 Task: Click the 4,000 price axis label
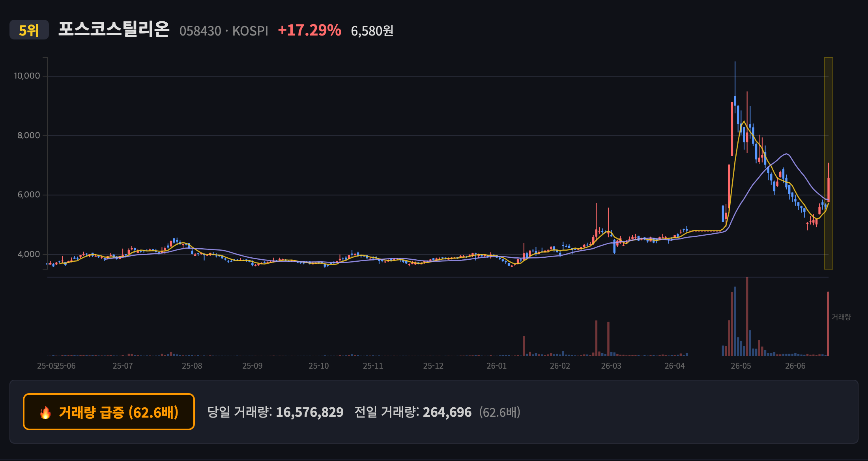pyautogui.click(x=29, y=254)
